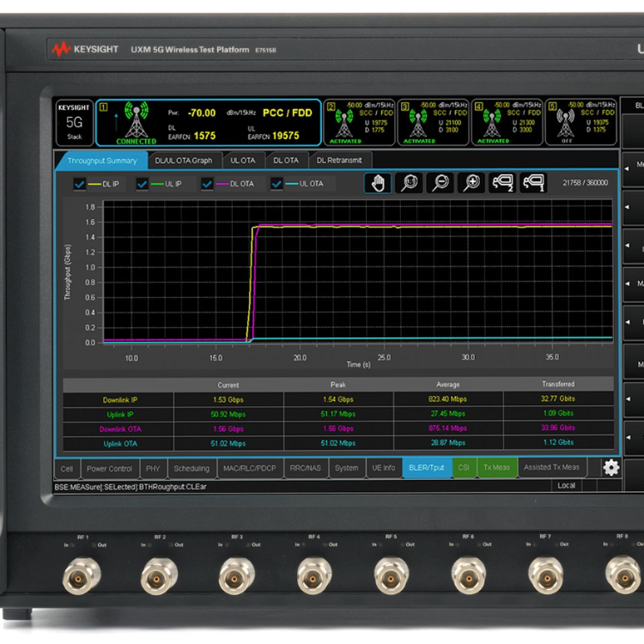Toggle the DL IP trace checkbox
This screenshot has width=644, height=644.
pos(80,184)
